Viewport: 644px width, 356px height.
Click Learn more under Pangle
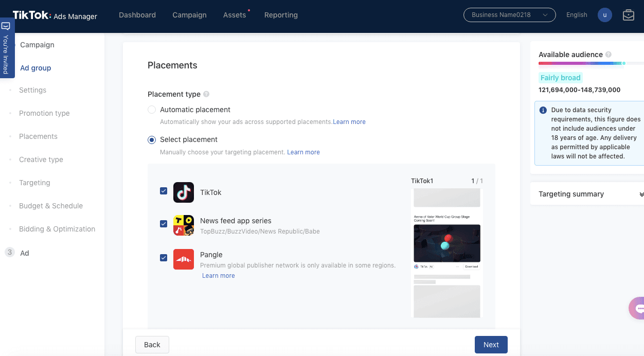(218, 276)
